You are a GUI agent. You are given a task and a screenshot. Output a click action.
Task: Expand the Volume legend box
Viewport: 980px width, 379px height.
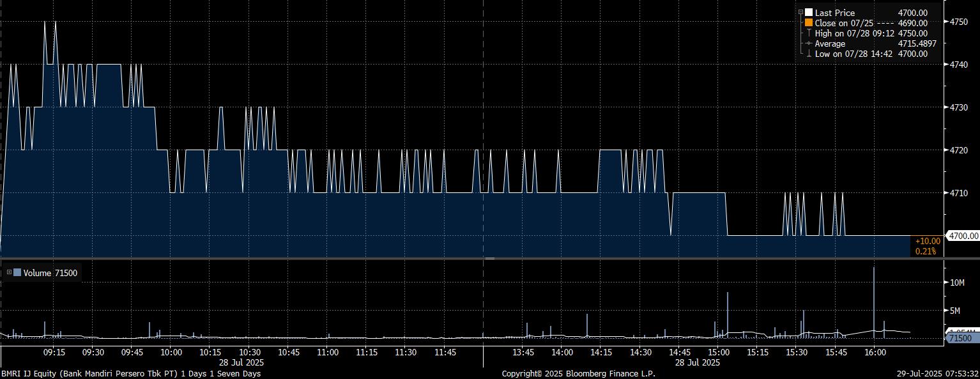tap(9, 273)
